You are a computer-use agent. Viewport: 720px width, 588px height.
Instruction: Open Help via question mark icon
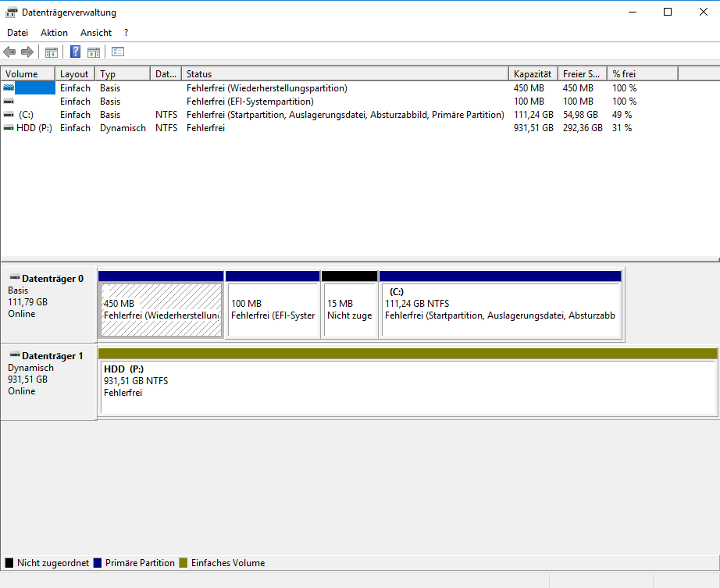click(75, 52)
